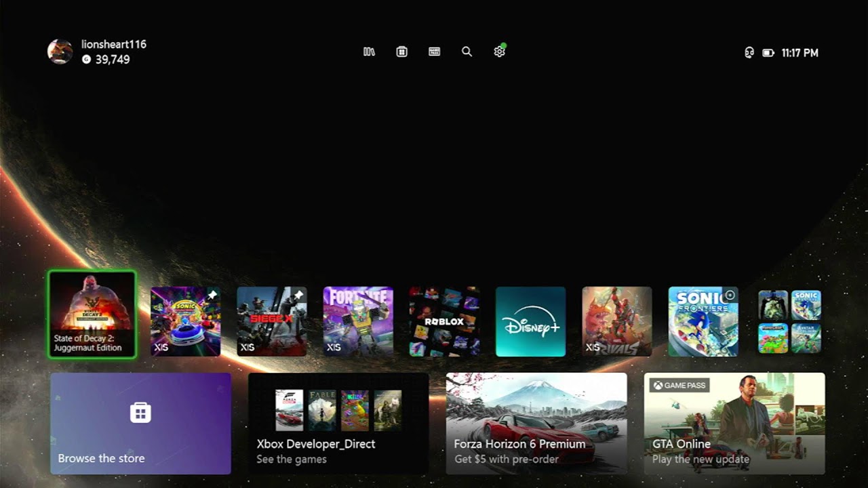The width and height of the screenshot is (868, 488).
Task: Open the Microsoft Store icon in top bar
Action: pyautogui.click(x=401, y=52)
